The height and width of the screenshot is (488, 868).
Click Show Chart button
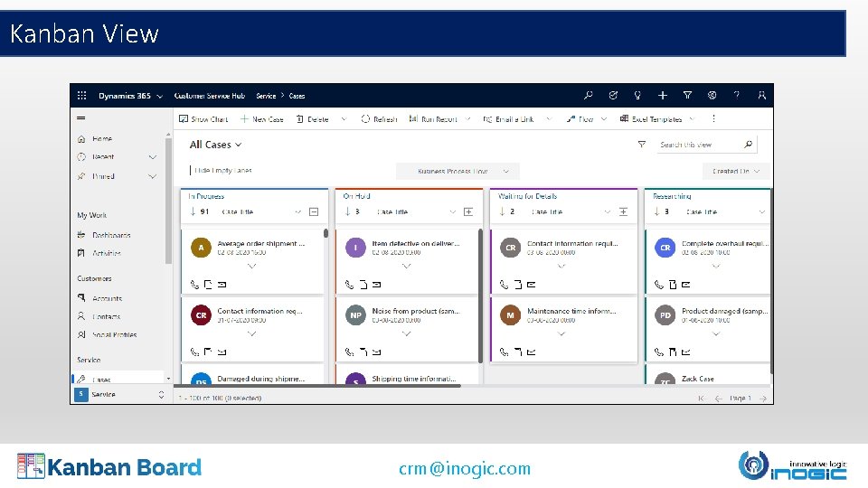(x=203, y=119)
